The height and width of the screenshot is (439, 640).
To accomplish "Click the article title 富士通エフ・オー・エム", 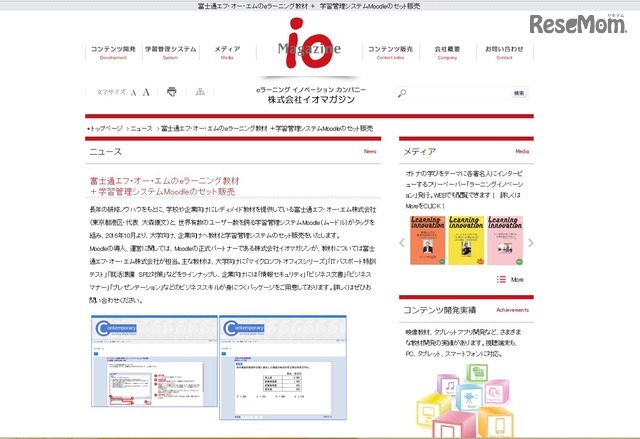I will click(x=164, y=186).
